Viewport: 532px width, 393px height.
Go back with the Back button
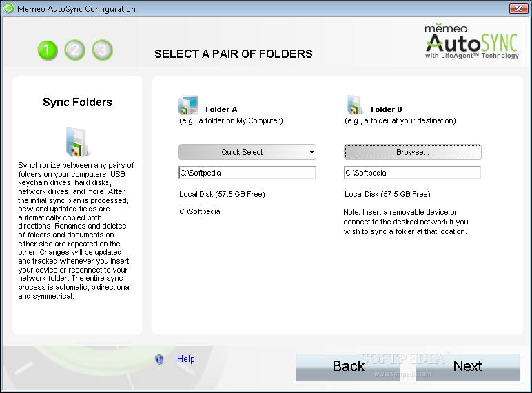348,368
